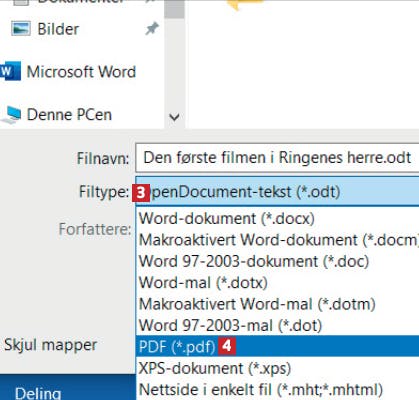Click the red step 3 marker

[x=141, y=193]
